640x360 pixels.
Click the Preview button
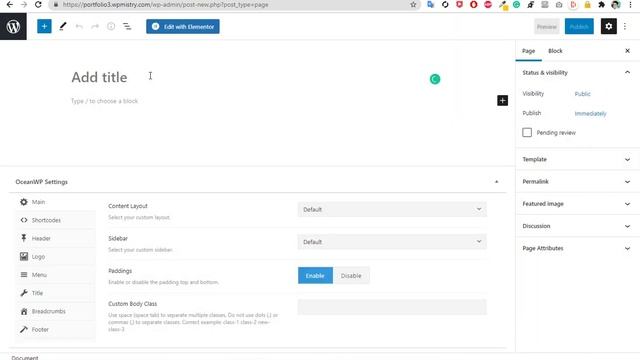coord(547,27)
